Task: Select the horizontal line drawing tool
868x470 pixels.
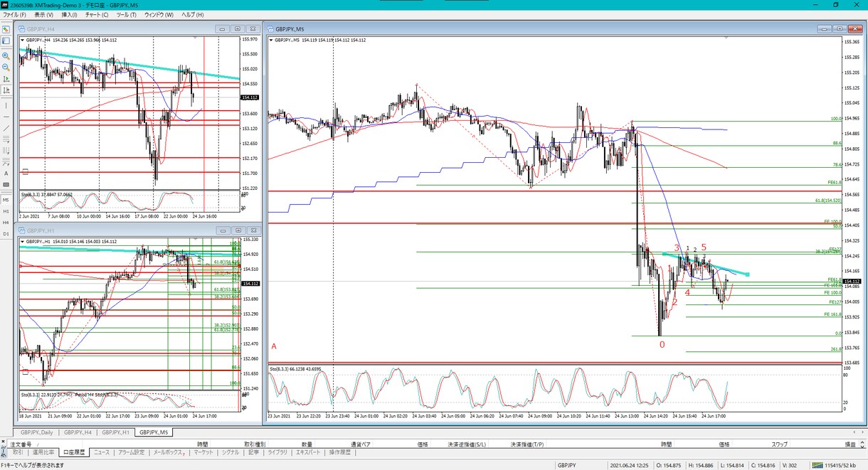Action: (x=6, y=117)
